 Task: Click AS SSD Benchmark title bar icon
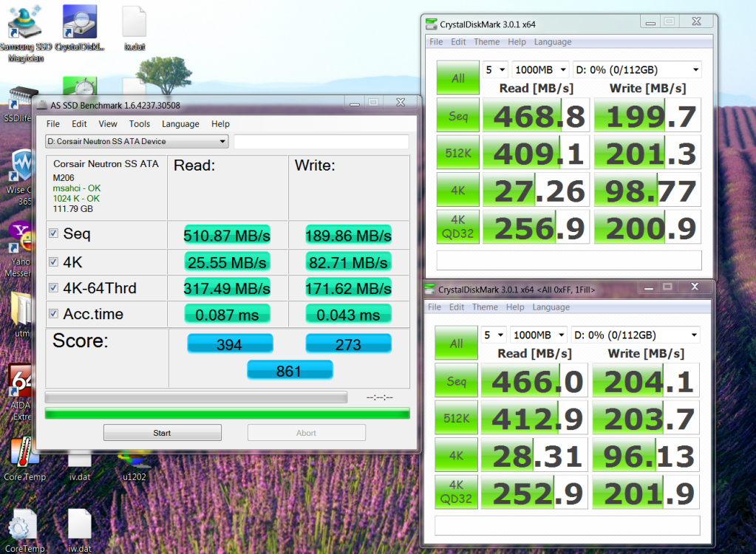pos(42,105)
